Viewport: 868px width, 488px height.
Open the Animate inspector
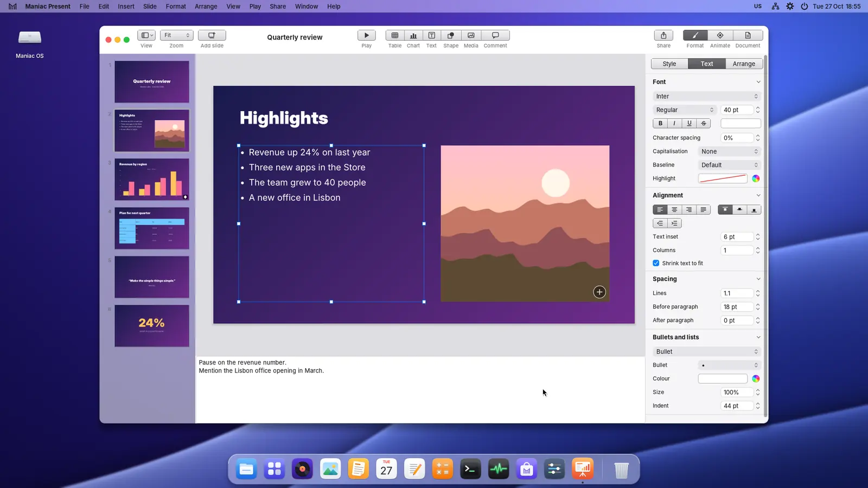[x=720, y=35]
